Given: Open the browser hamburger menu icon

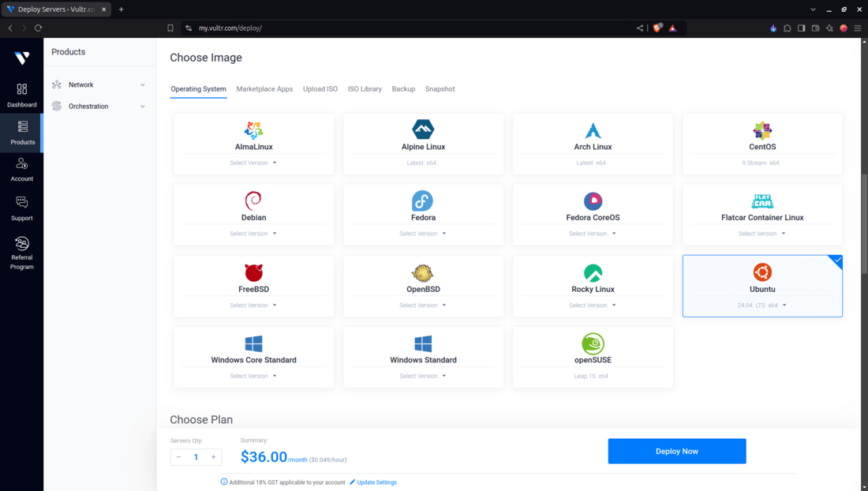Looking at the screenshot, I should pyautogui.click(x=858, y=28).
